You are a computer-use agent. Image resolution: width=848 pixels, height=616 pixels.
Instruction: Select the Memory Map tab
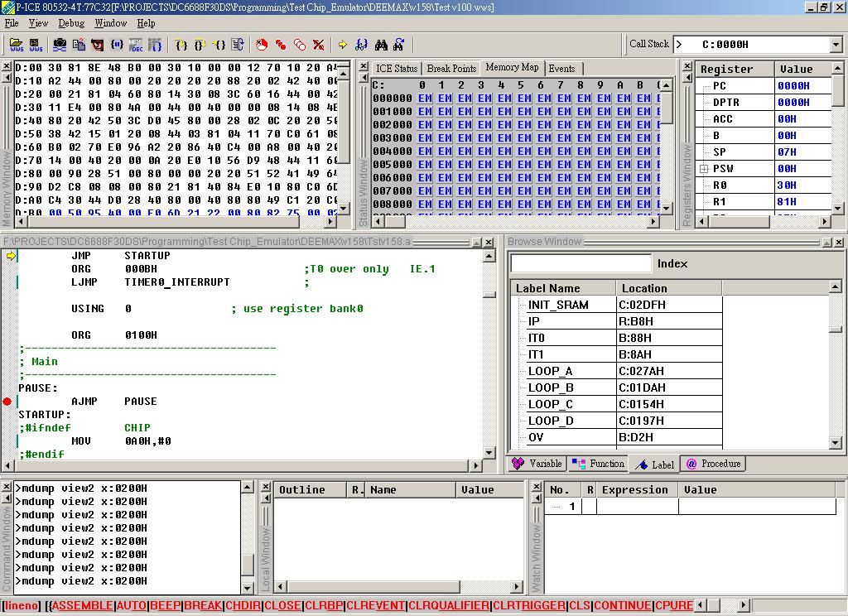512,67
